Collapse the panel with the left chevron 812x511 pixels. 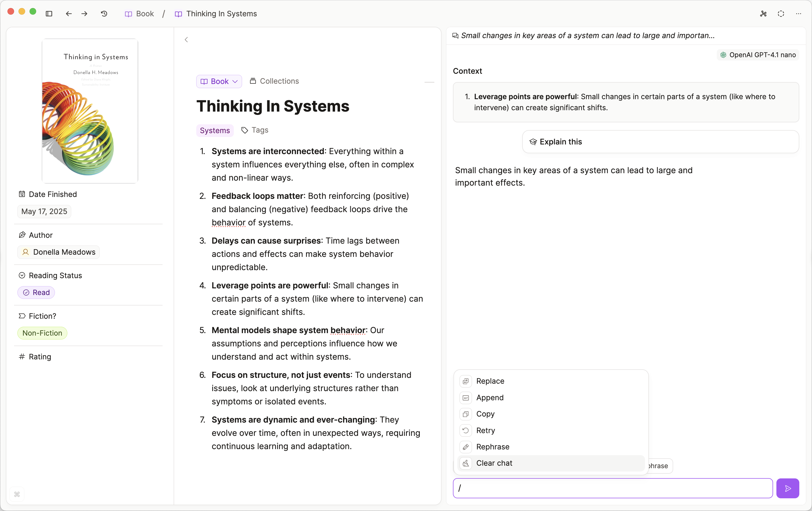pos(186,39)
